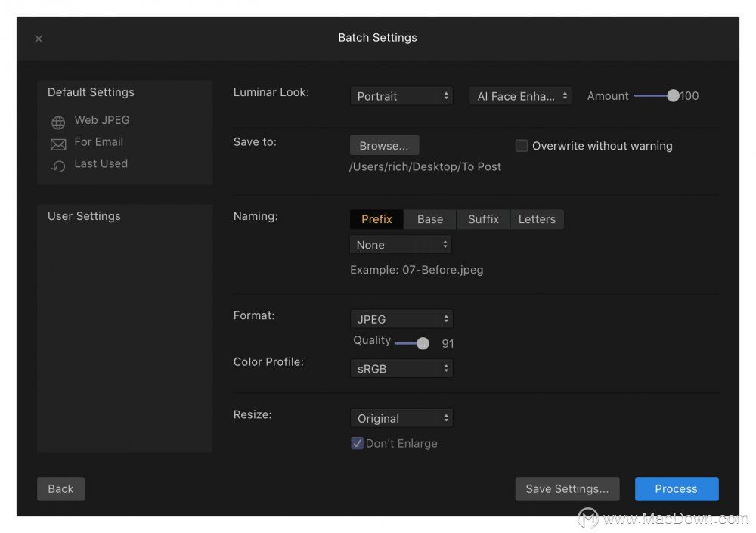Click the Process button
The width and height of the screenshot is (756, 533).
(677, 489)
